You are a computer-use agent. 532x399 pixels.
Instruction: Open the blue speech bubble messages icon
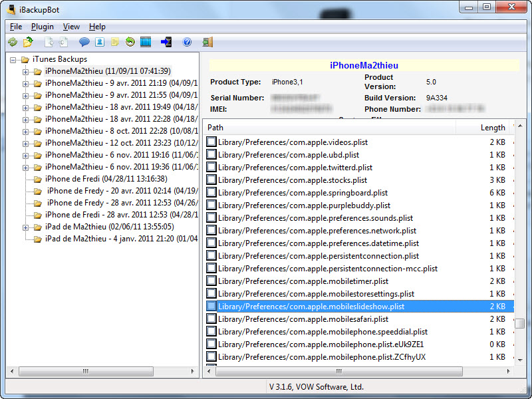84,42
